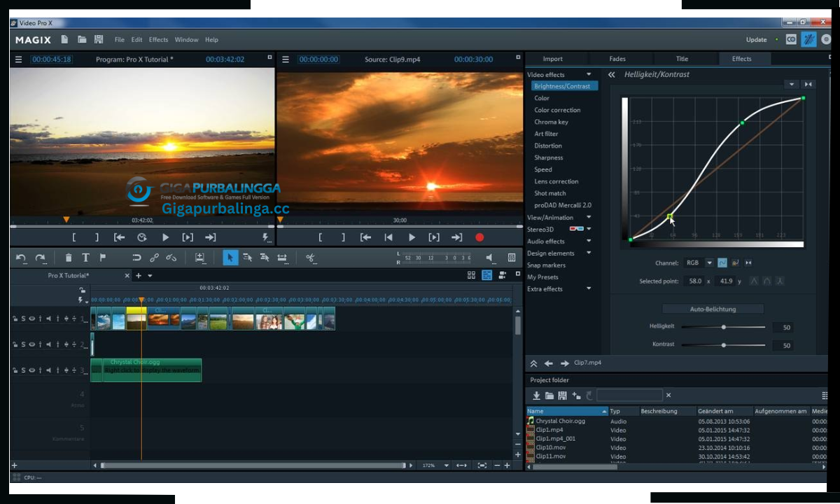Click the save project disk icon in the top bar
The width and height of the screenshot is (840, 504).
99,39
